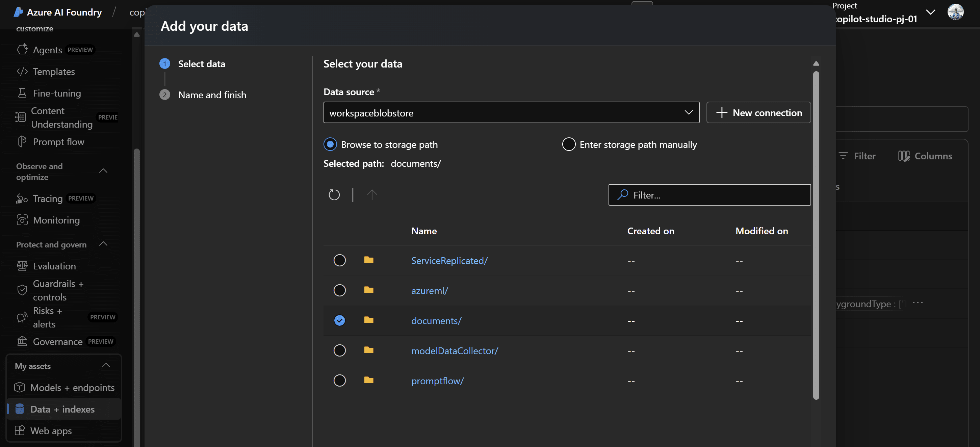Screen dimensions: 980x447
Task: Select the Fine-tuning flask icon
Action: click(22, 93)
